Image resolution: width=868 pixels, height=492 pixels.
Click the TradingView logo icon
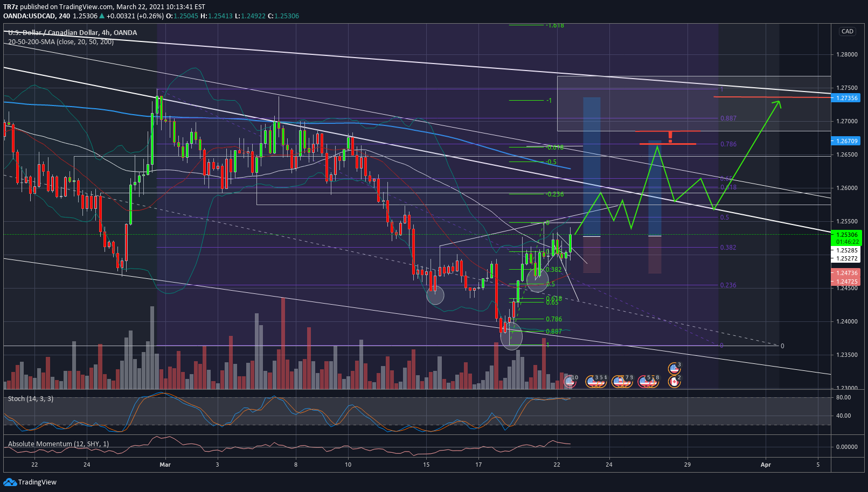pyautogui.click(x=10, y=482)
